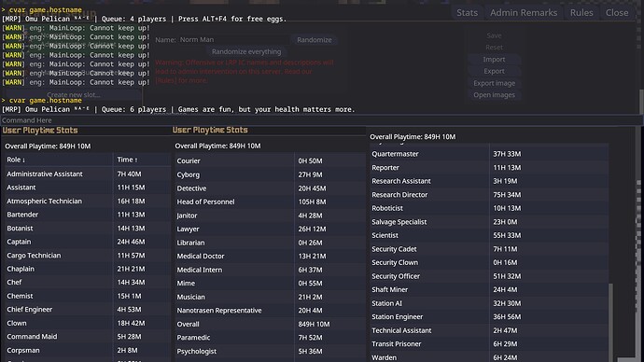This screenshot has height=362, width=644.
Task: Select the Captain role entry
Action: click(x=87, y=242)
